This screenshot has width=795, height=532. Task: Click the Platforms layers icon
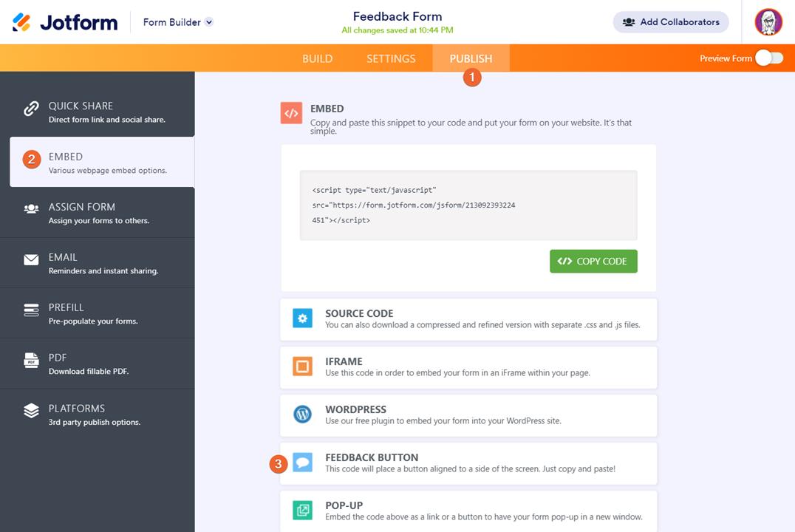coord(32,410)
